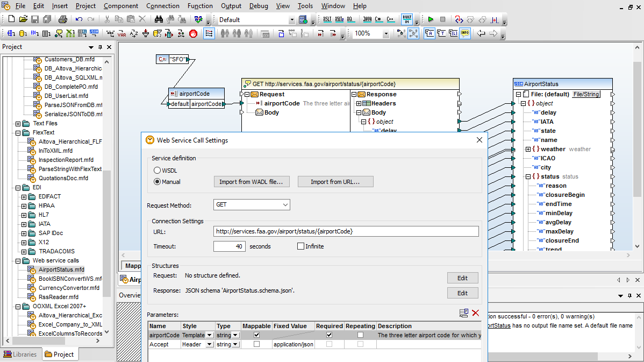Viewport: 644px width, 362px height.
Task: Select C# as the code generation language
Action: pyautogui.click(x=378, y=19)
